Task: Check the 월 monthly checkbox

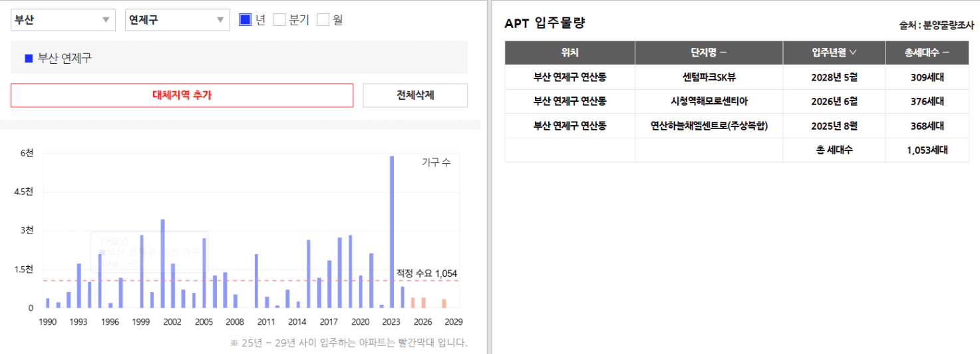Action: pyautogui.click(x=323, y=20)
